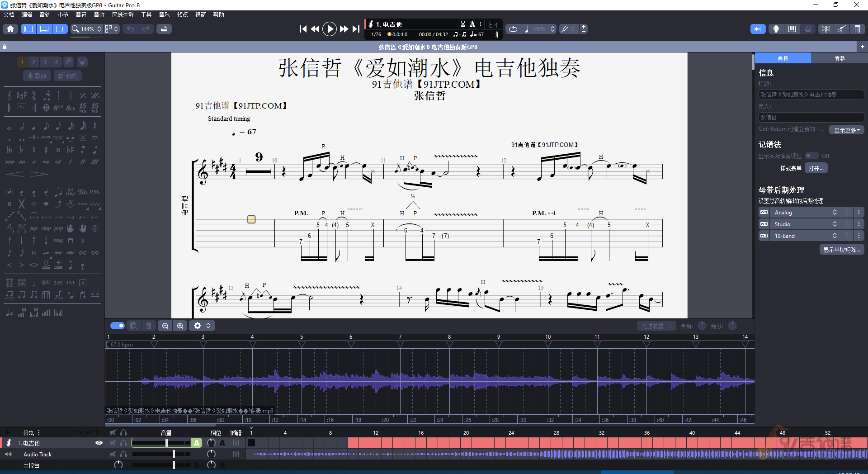This screenshot has height=474, width=868.
Task: Toggle power for Analog effect
Action: 848,213
